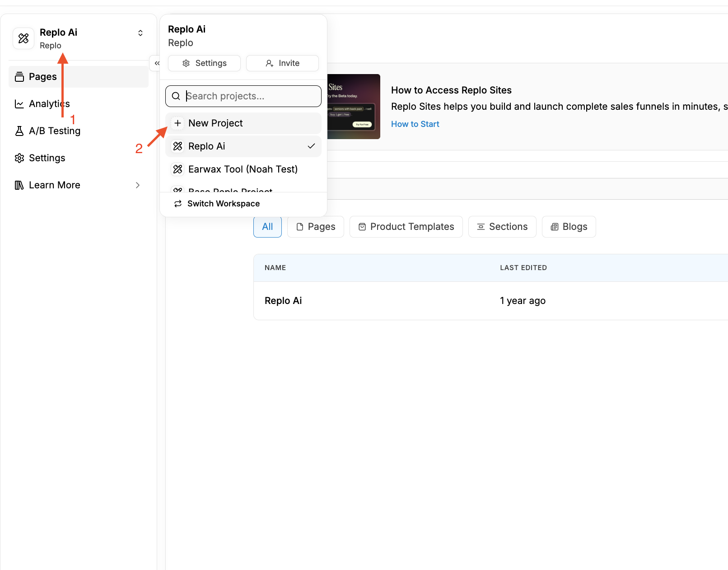Click the '1 year ago' table cell
Screen dimensions: 728x570
click(523, 301)
